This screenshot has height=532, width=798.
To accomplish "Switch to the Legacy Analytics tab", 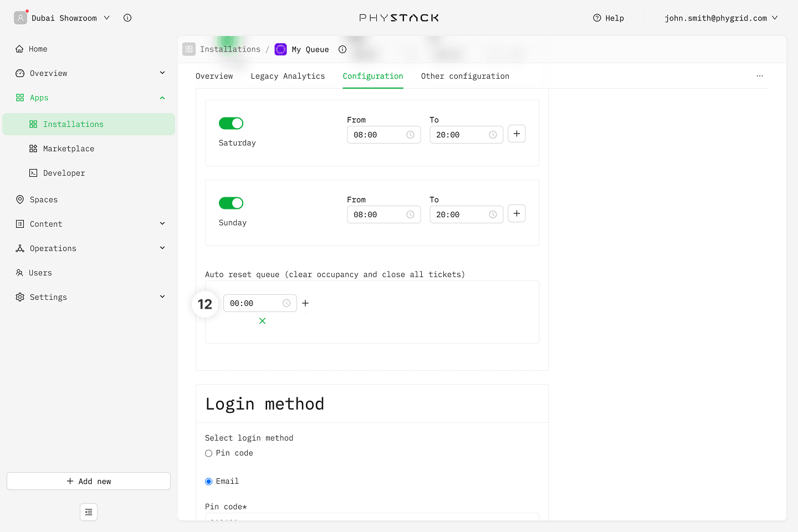I will click(x=288, y=76).
